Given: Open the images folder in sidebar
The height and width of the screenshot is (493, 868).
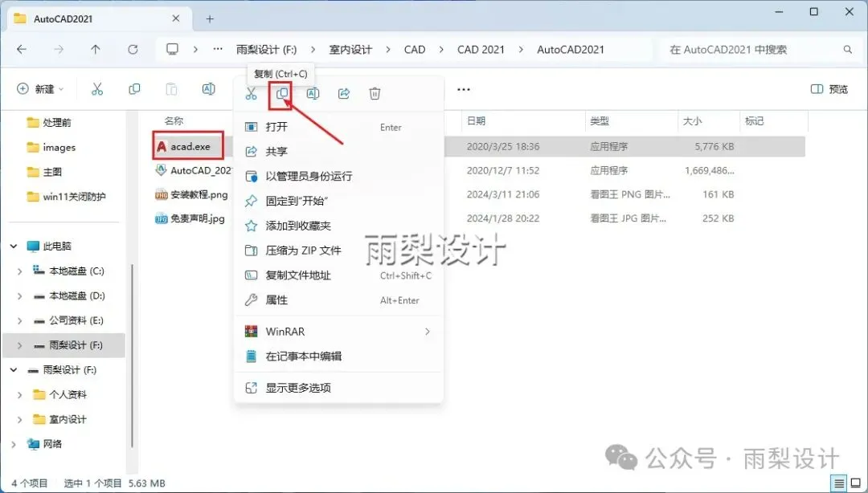Looking at the screenshot, I should (x=51, y=147).
